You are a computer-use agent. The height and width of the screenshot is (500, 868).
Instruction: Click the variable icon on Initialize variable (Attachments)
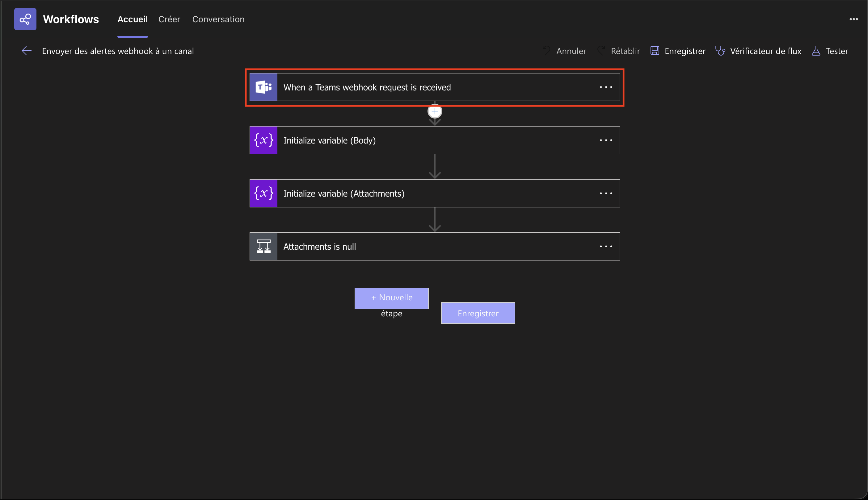263,193
